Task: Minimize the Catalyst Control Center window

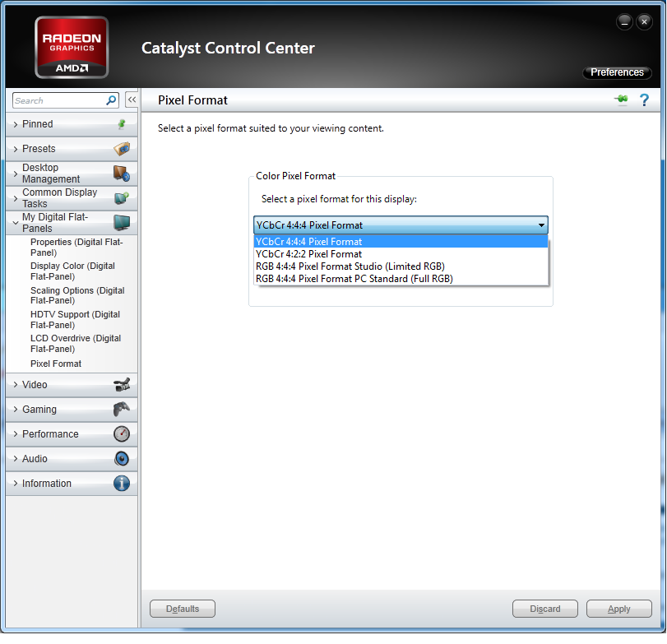Action: point(624,22)
